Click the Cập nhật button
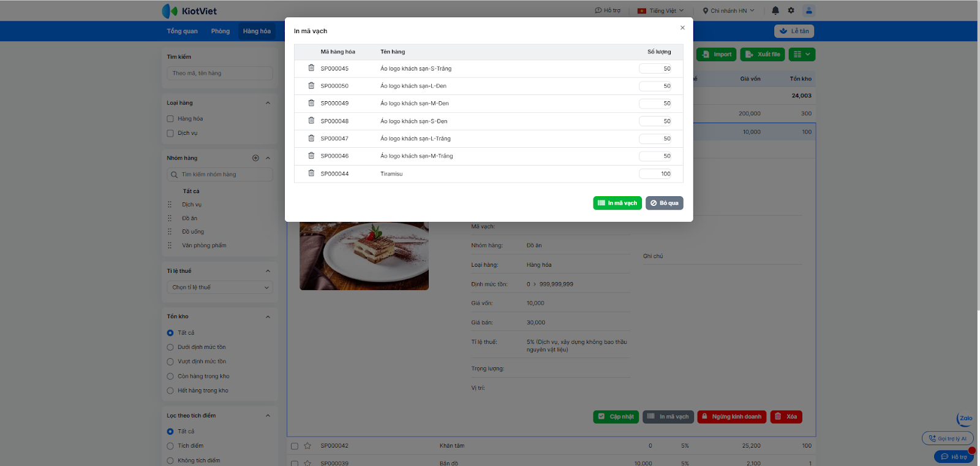Viewport: 980px width, 466px height. pyautogui.click(x=616, y=417)
